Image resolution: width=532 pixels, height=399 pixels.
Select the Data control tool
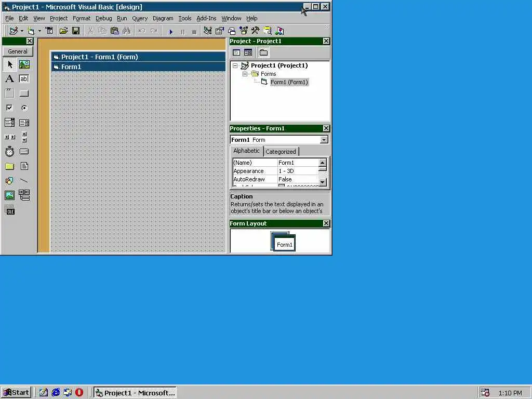24,195
